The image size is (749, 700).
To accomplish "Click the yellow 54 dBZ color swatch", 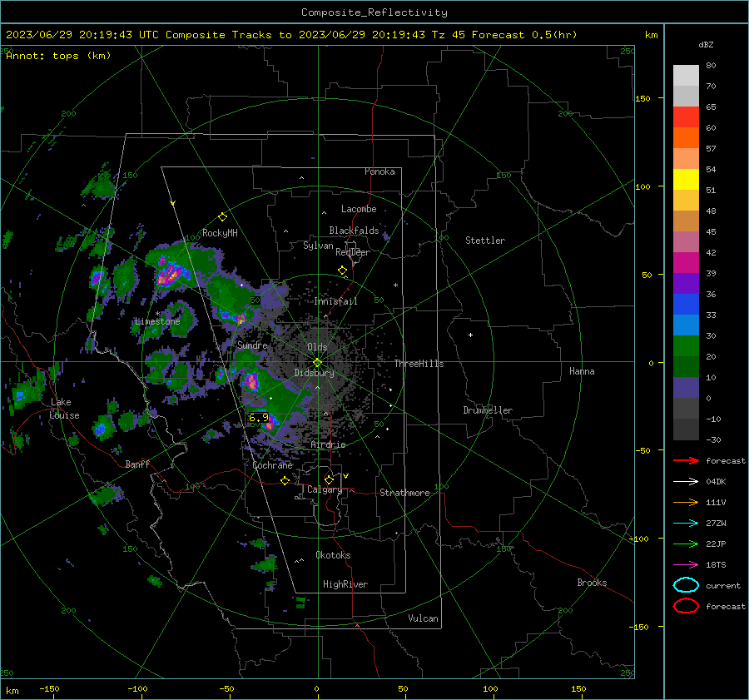I will (x=686, y=179).
